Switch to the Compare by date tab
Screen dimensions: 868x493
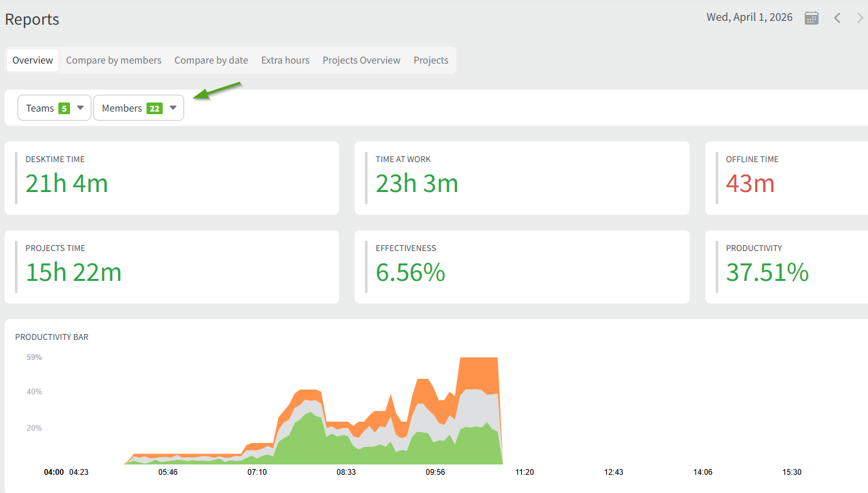point(211,60)
